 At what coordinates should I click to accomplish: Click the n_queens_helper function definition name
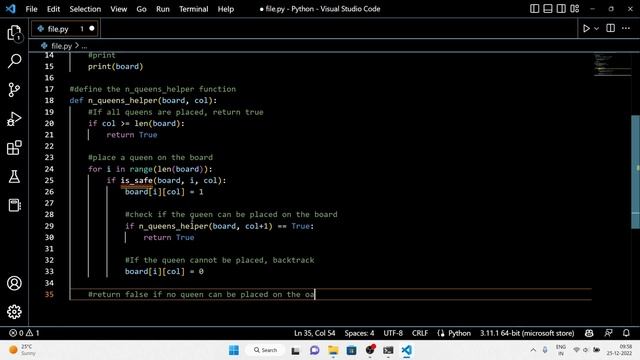[123, 100]
